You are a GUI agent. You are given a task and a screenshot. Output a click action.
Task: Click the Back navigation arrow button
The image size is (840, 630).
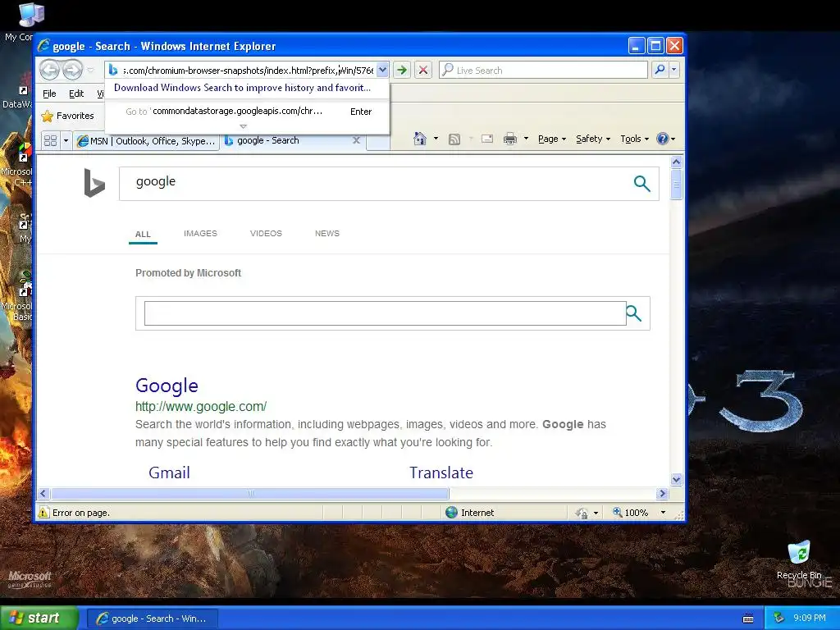(50, 70)
